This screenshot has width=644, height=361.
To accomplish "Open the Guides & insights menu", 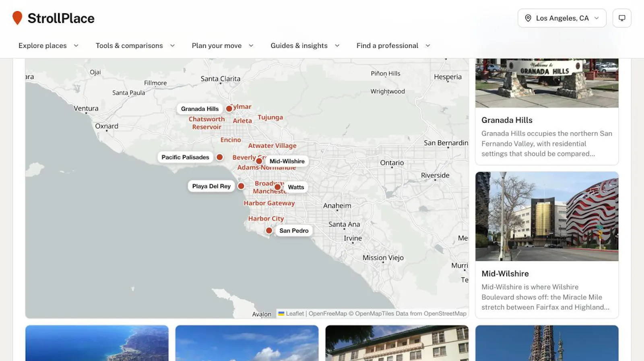I will pos(305,45).
